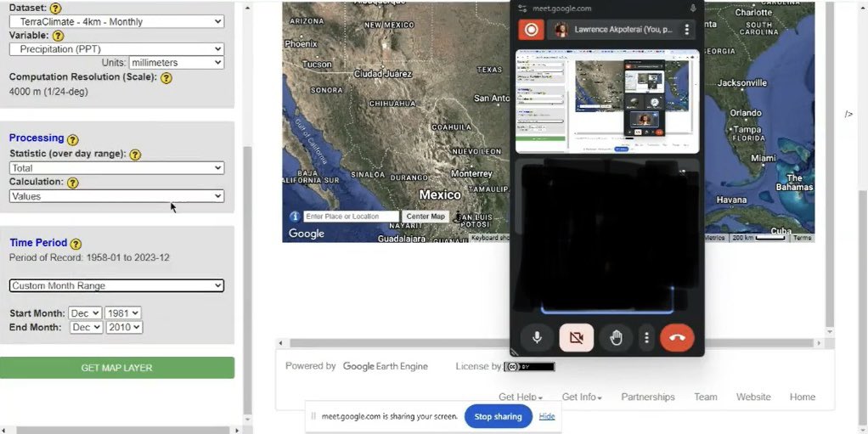
Task: Open the Calculation dropdown showing Values
Action: (x=117, y=196)
